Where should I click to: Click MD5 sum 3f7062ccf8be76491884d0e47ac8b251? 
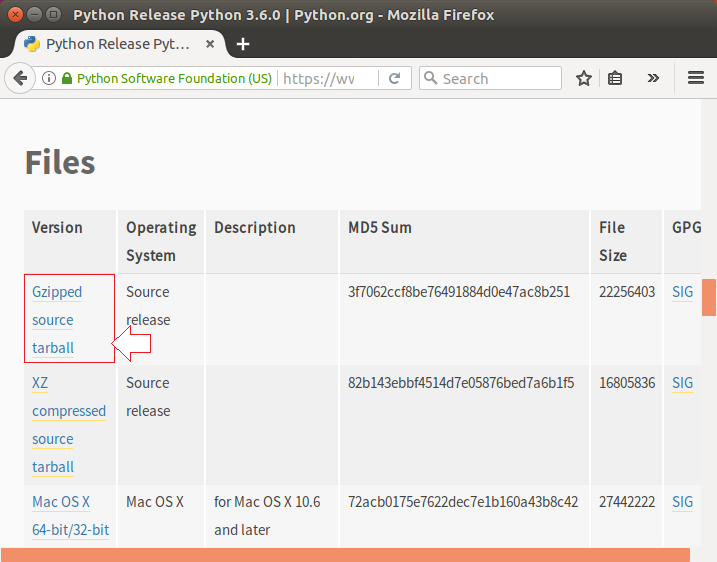point(459,292)
